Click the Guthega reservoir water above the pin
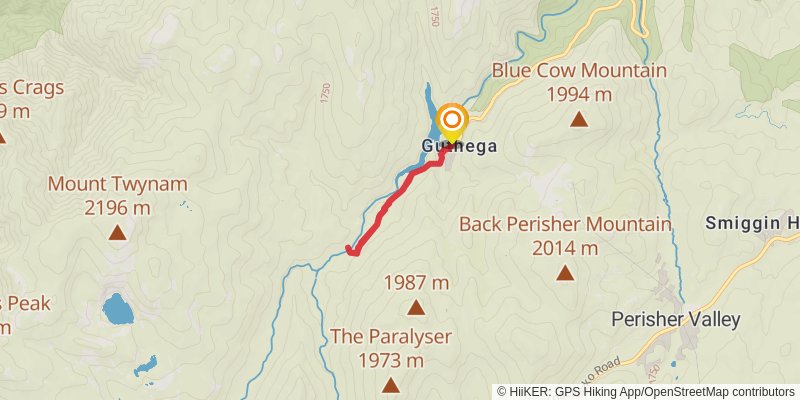The image size is (800, 400). pyautogui.click(x=428, y=105)
